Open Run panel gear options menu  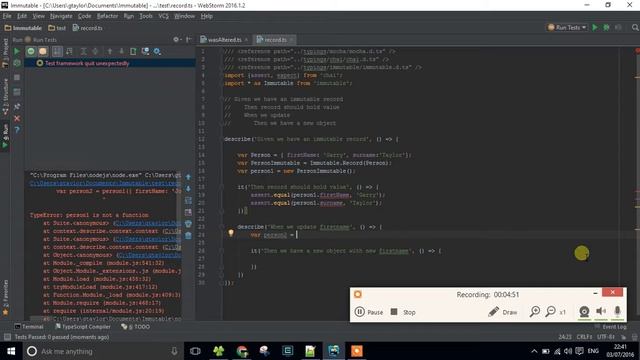[x=176, y=40]
